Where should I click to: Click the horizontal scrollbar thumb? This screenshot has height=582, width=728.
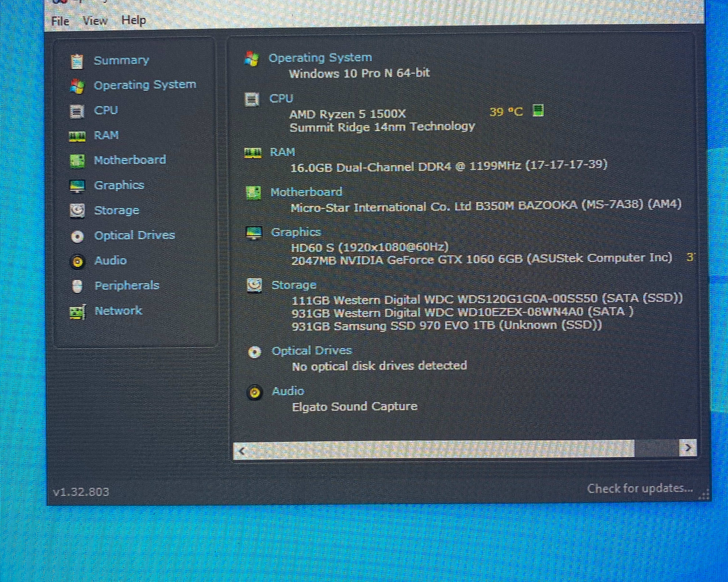(442, 449)
